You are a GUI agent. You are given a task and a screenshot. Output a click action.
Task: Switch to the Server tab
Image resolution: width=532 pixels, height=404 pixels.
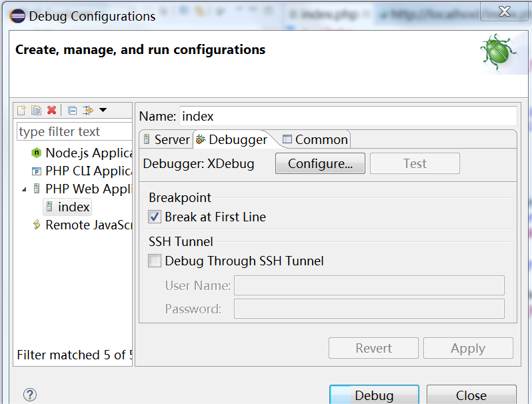[167, 139]
